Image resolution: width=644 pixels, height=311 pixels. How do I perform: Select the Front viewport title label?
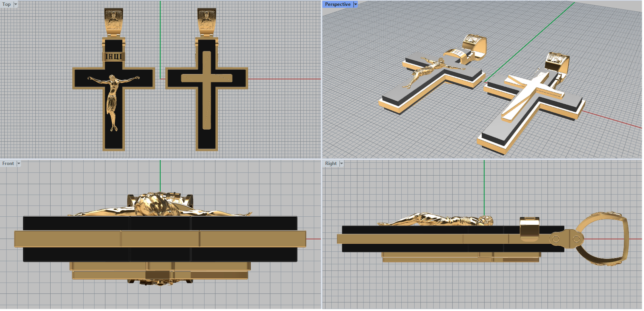tap(8, 164)
